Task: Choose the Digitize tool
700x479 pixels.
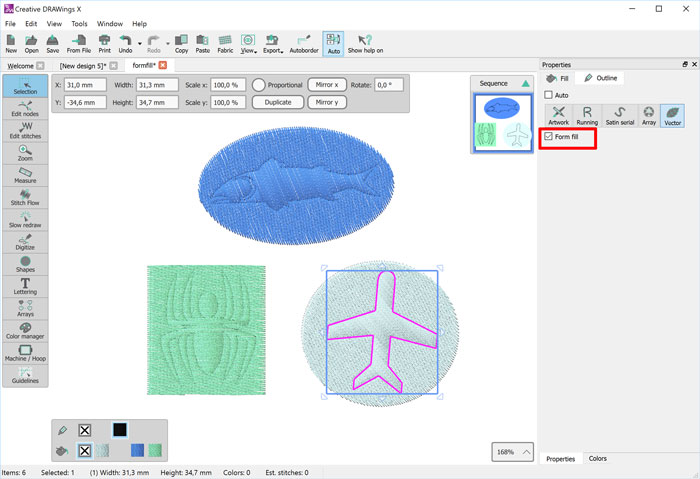Action: coord(24,241)
